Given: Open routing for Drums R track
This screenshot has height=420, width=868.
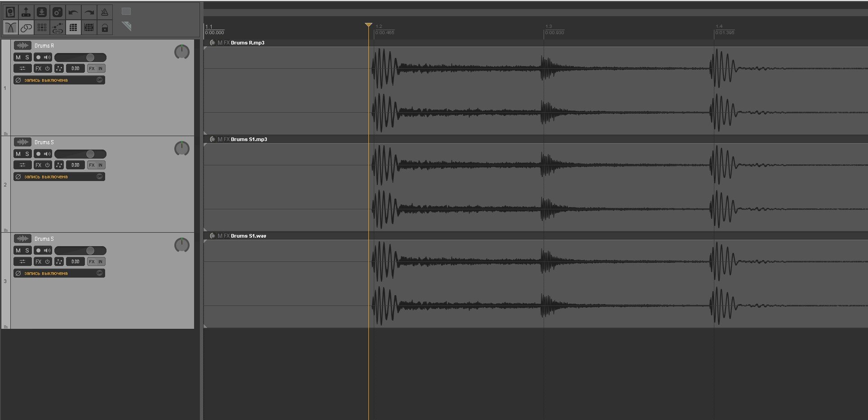Looking at the screenshot, I should tap(22, 68).
